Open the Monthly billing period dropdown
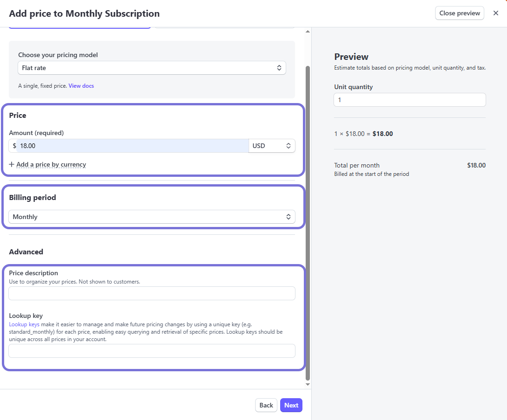 (152, 217)
